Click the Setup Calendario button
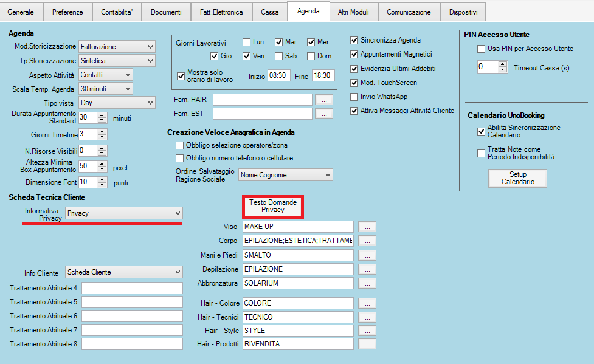 click(x=517, y=178)
